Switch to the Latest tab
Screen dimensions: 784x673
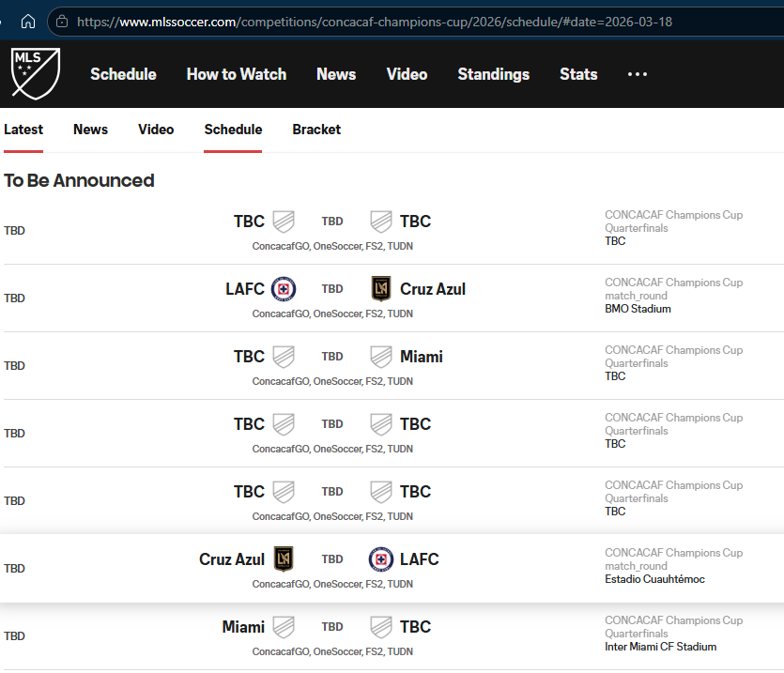tap(23, 130)
